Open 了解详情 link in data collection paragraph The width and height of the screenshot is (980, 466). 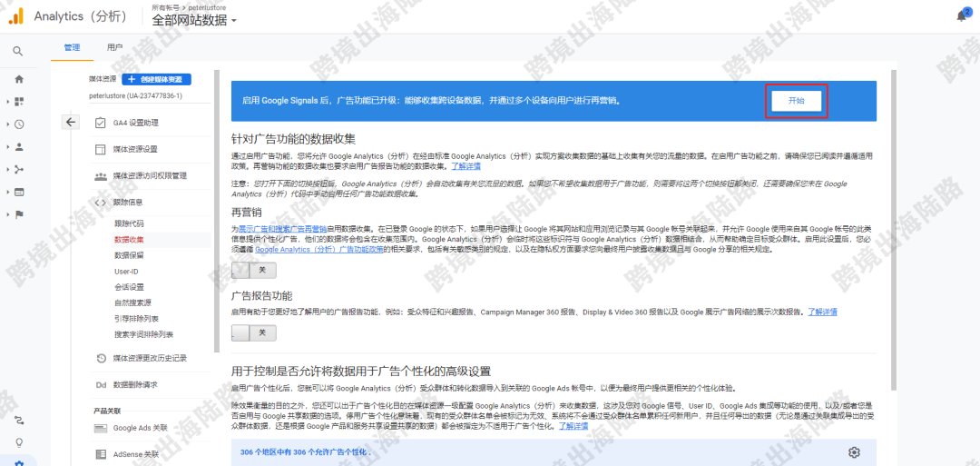(466, 166)
